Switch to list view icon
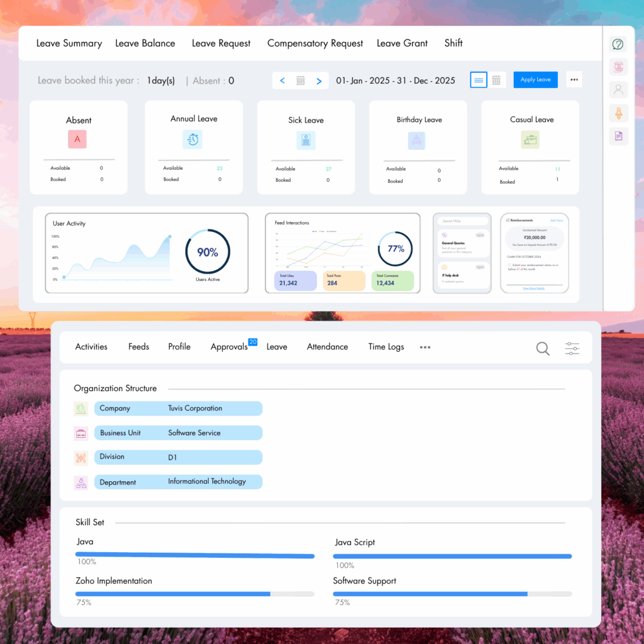This screenshot has width=644, height=644. pos(479,80)
